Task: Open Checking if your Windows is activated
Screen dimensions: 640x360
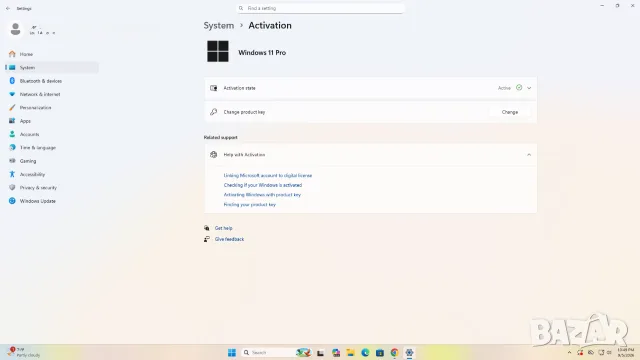Action: pyautogui.click(x=263, y=185)
